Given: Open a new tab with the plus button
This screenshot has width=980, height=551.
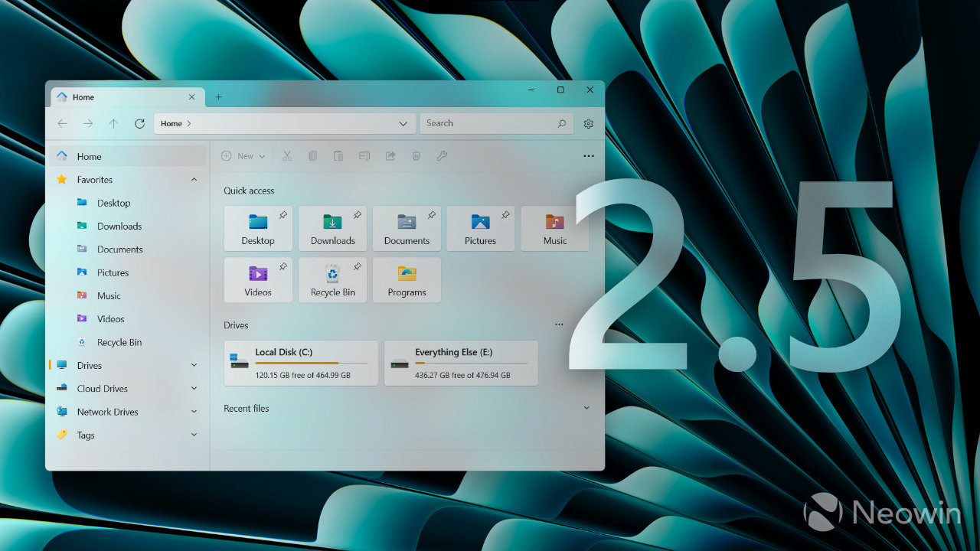Looking at the screenshot, I should 219,97.
